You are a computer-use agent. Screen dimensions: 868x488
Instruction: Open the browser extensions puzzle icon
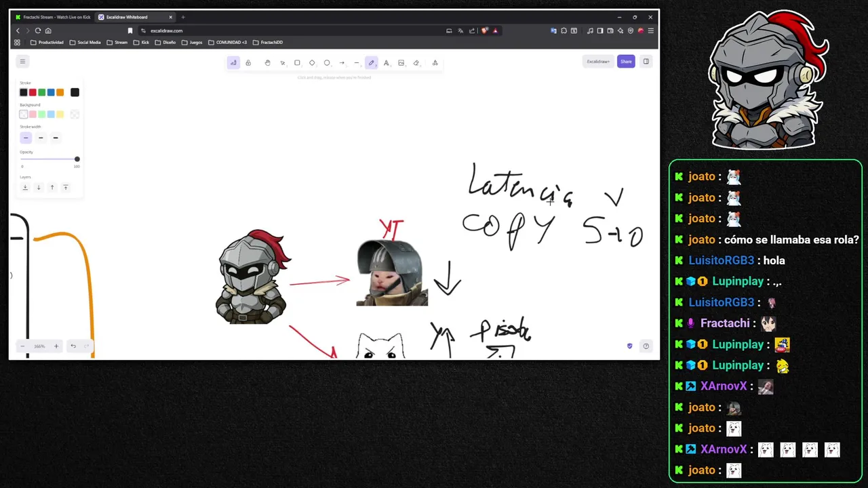564,30
